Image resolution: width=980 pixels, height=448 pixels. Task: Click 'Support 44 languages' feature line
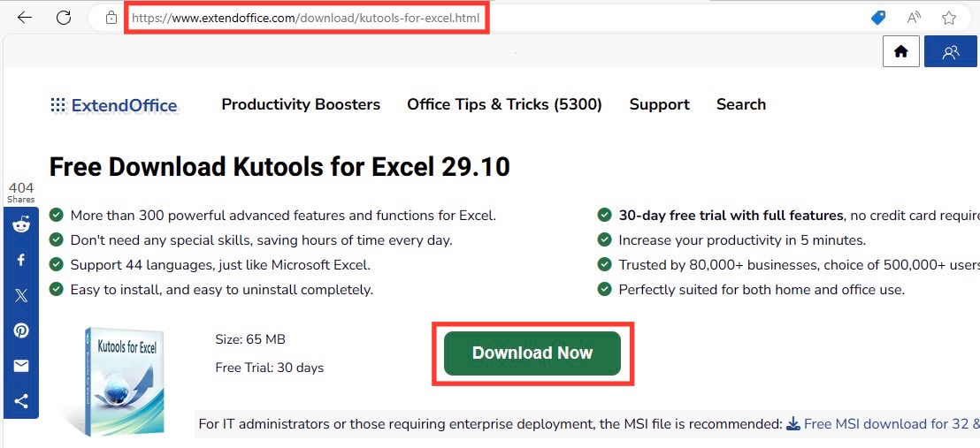tap(220, 265)
